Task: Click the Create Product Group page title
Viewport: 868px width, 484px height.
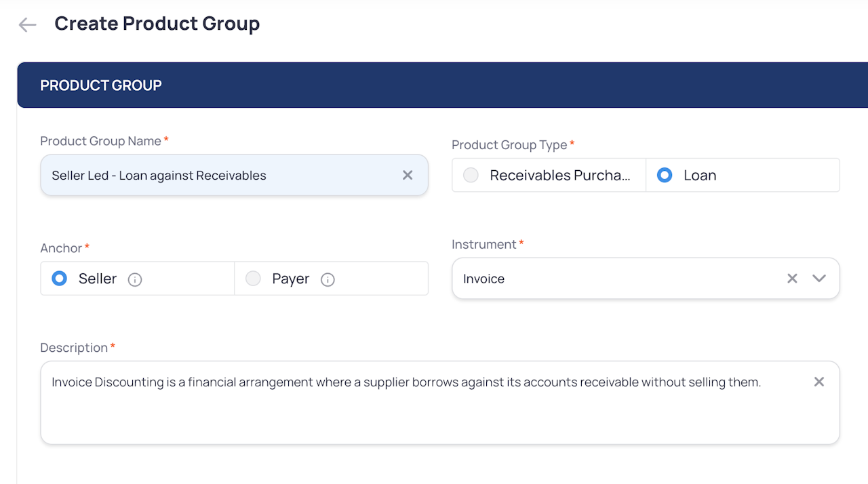Action: [157, 24]
